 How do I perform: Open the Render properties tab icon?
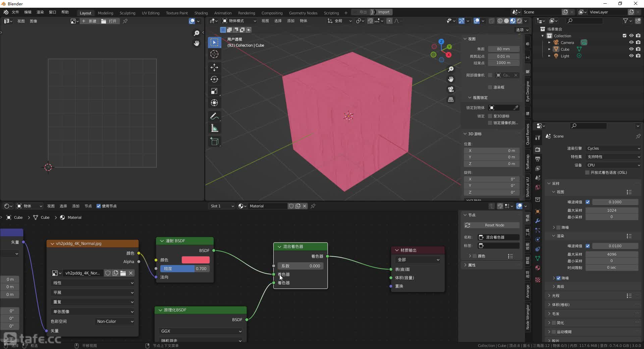coord(538,149)
